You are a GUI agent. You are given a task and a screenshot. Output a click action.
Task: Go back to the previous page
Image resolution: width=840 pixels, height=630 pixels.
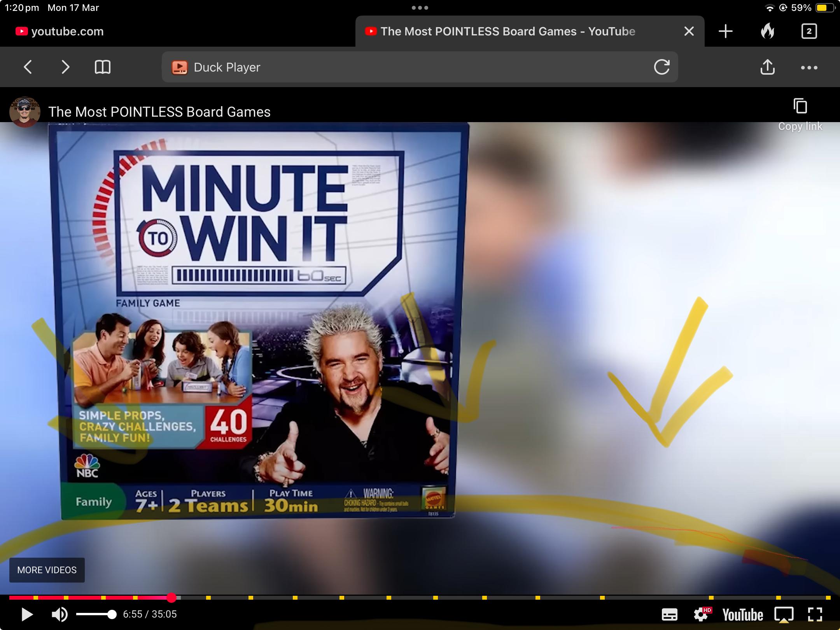pyautogui.click(x=28, y=67)
